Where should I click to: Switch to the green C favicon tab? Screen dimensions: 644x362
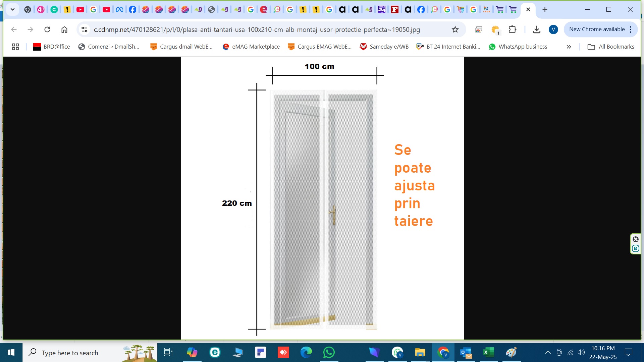(54, 10)
